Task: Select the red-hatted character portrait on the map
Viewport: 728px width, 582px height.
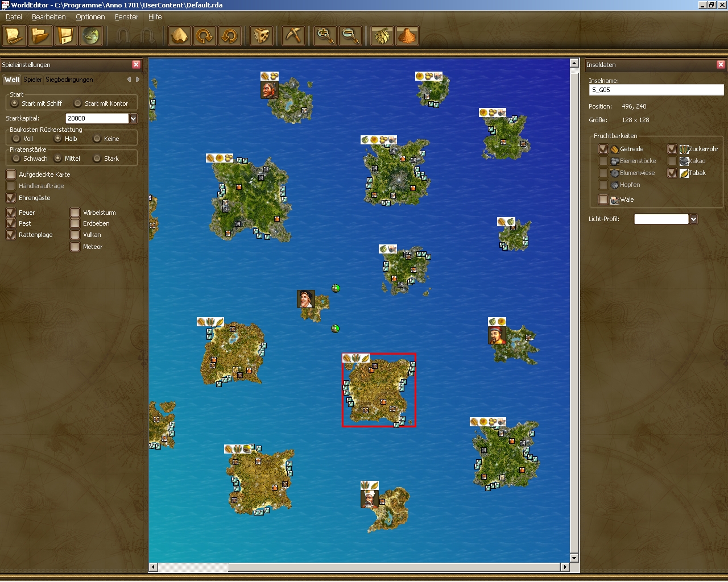Action: 497,335
